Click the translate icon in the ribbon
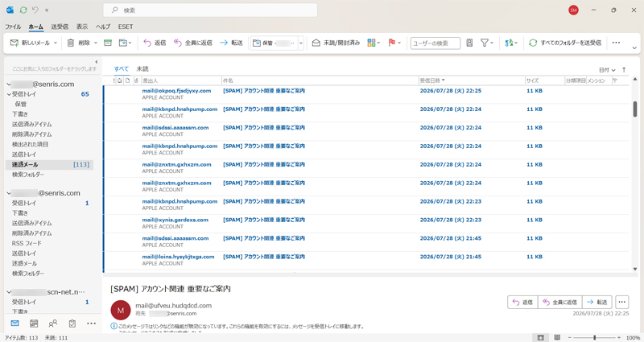Screen dimensions: 644x342 click(509, 43)
